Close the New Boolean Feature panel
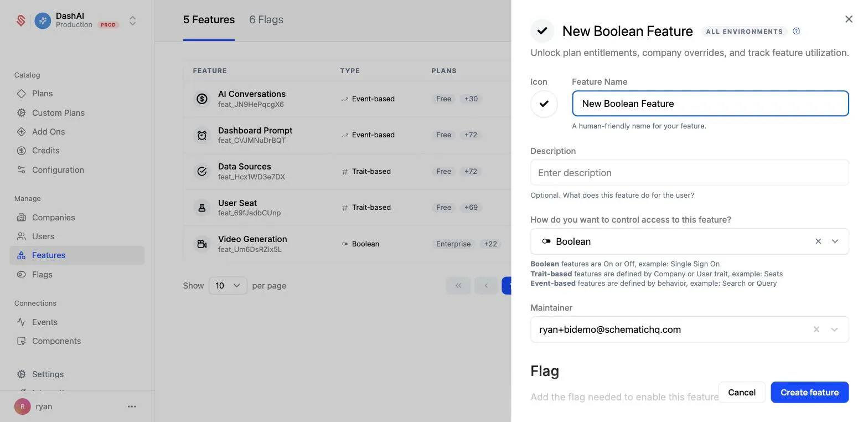The width and height of the screenshot is (868, 422). [849, 19]
